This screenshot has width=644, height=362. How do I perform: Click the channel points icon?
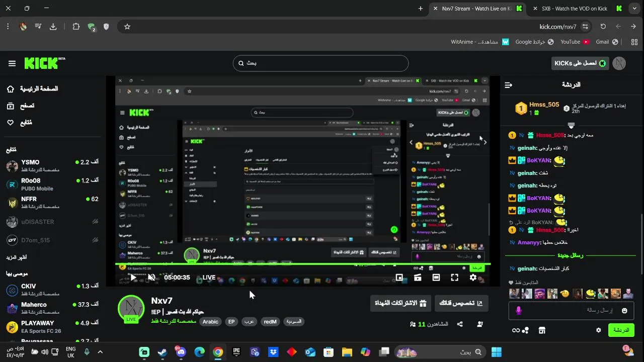[x=521, y=330]
